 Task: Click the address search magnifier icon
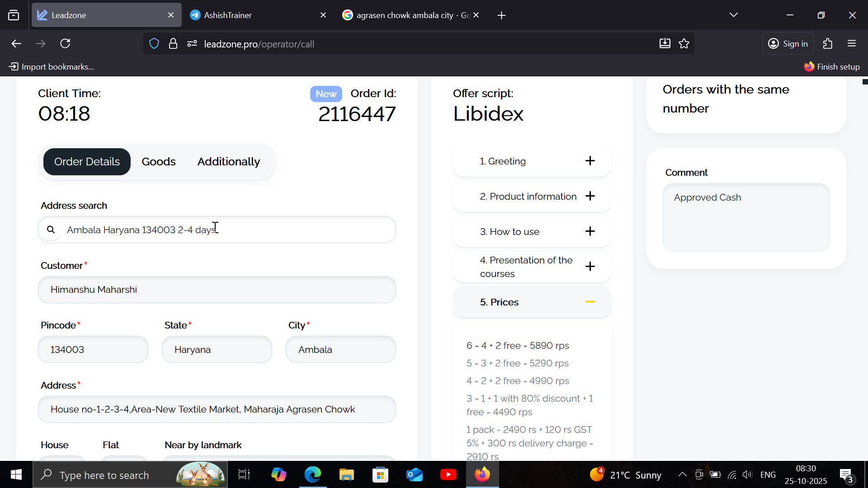click(51, 230)
